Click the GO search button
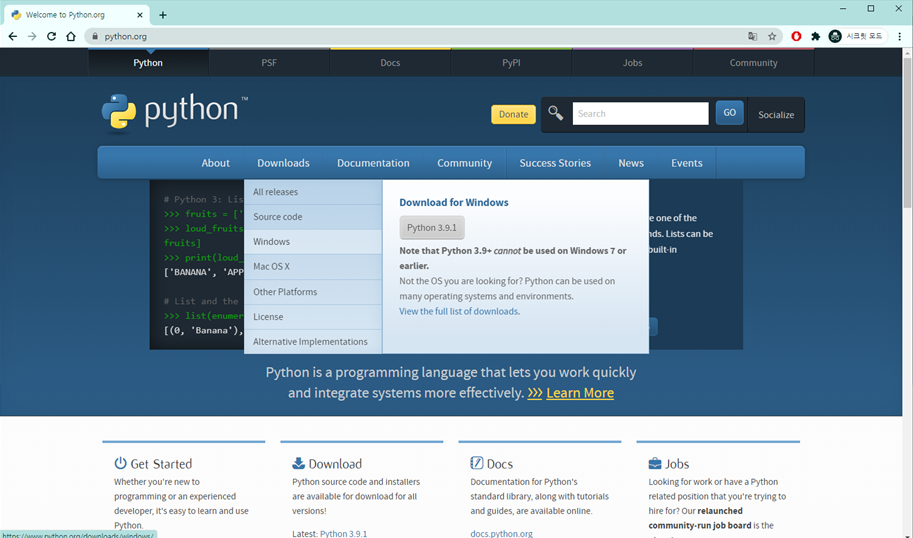Viewport: 913px width, 538px height. 730,113
